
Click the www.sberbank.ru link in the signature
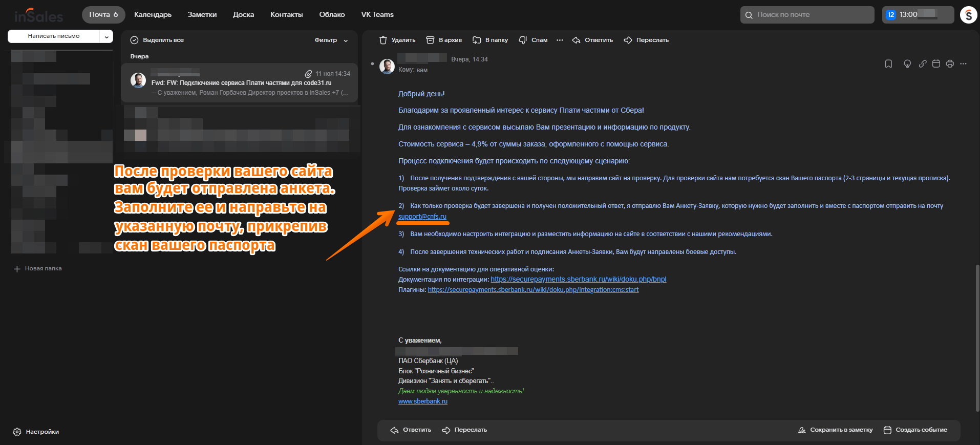click(423, 401)
